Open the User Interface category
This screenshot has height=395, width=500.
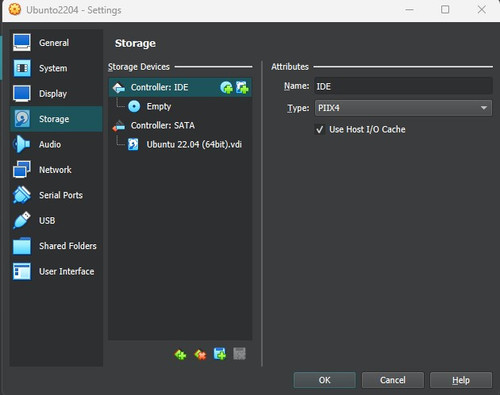pos(56,271)
